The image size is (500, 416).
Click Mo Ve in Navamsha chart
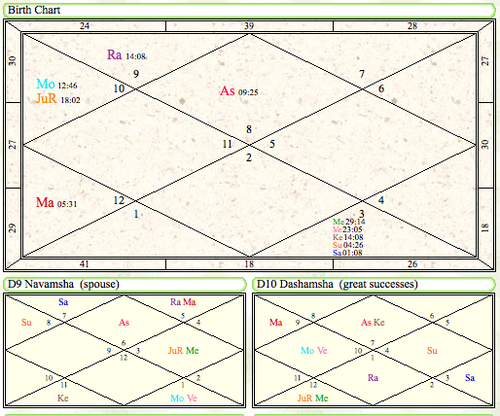coord(184,398)
